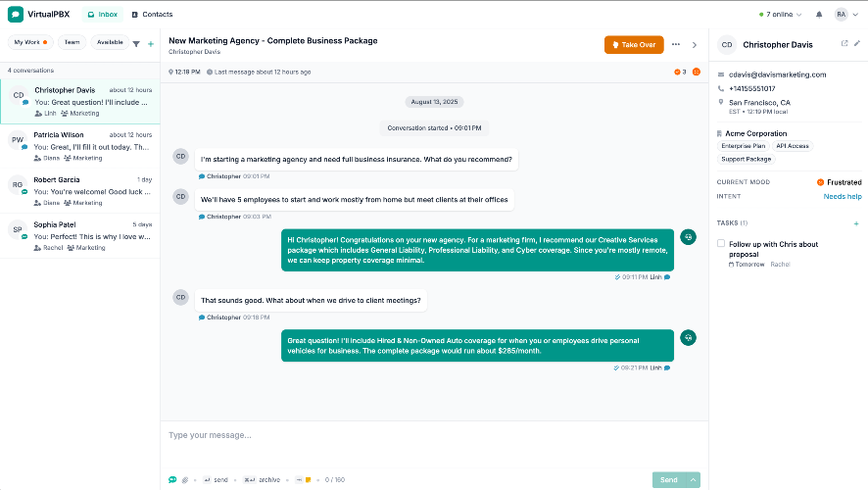Select the My Work filter pill

click(30, 42)
